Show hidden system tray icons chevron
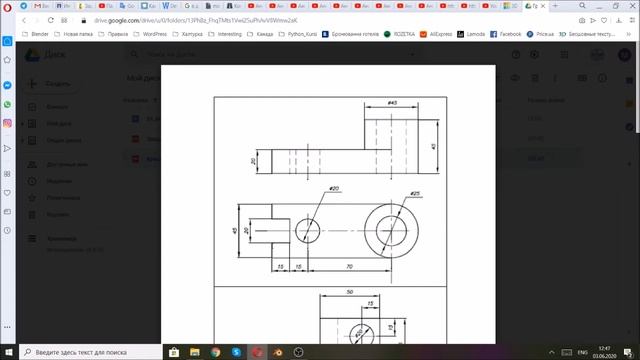The width and height of the screenshot is (640, 360). coord(551,352)
